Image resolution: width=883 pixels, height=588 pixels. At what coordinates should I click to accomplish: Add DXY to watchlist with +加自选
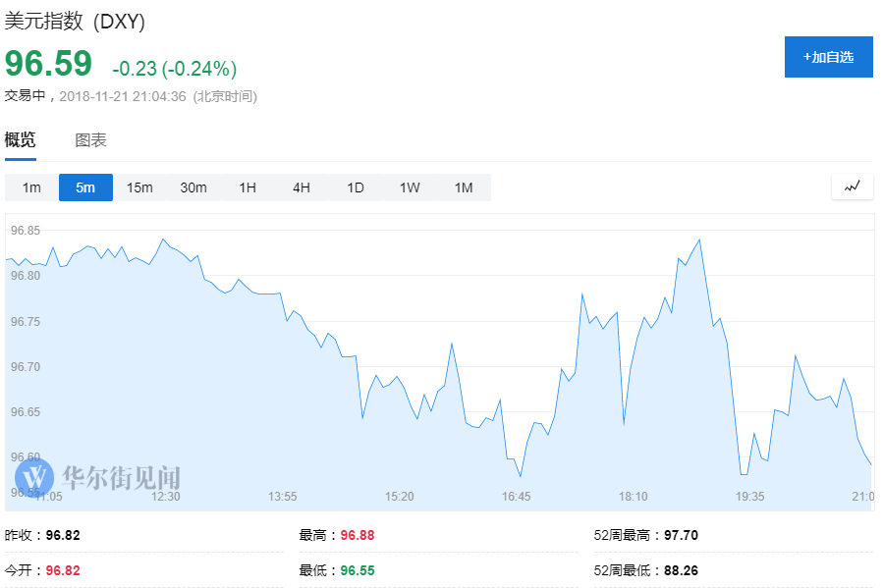pyautogui.click(x=828, y=57)
